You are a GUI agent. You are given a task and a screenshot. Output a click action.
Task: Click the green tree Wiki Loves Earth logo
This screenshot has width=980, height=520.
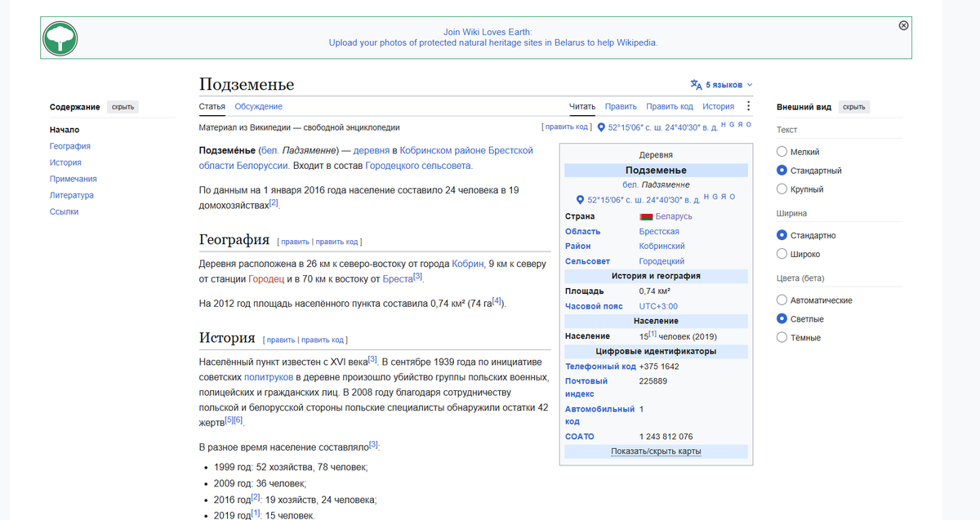(x=60, y=38)
